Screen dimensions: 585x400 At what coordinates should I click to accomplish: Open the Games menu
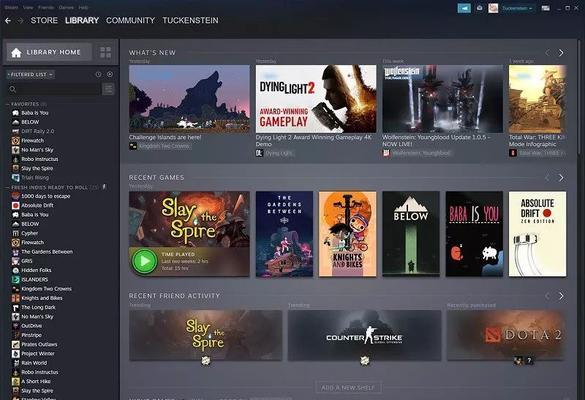66,7
